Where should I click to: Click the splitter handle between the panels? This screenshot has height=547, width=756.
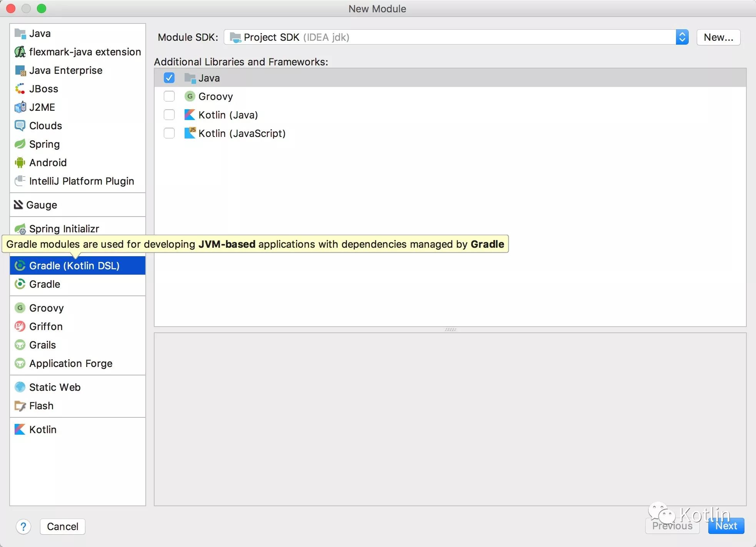450,330
